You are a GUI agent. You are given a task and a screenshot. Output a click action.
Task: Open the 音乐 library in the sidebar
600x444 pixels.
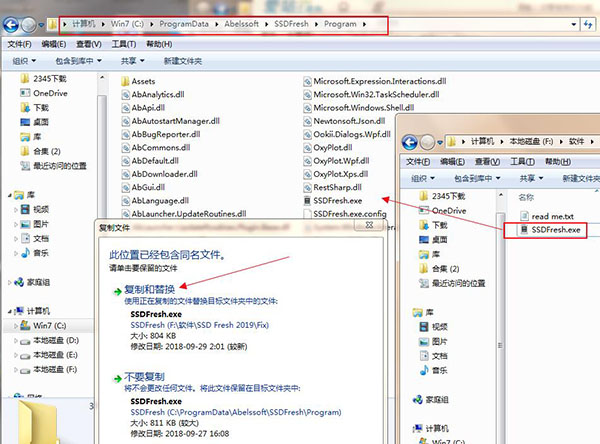(x=40, y=254)
